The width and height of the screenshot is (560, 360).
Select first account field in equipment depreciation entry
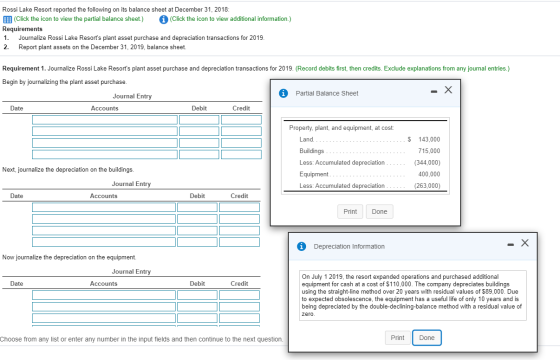click(104, 295)
